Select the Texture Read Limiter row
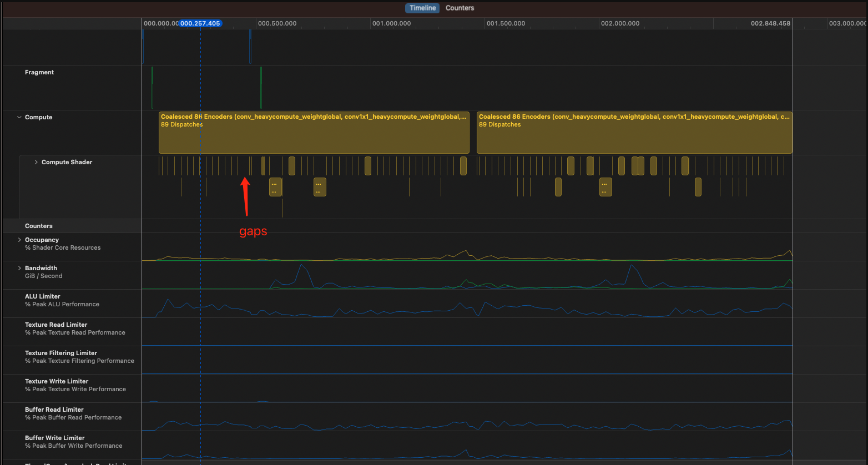 coord(56,325)
